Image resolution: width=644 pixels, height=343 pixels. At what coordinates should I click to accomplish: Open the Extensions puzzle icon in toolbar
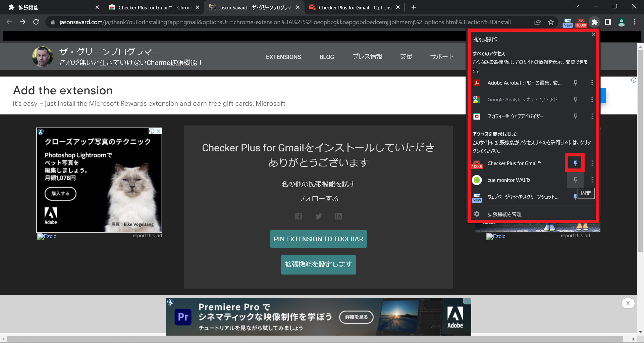(x=594, y=22)
